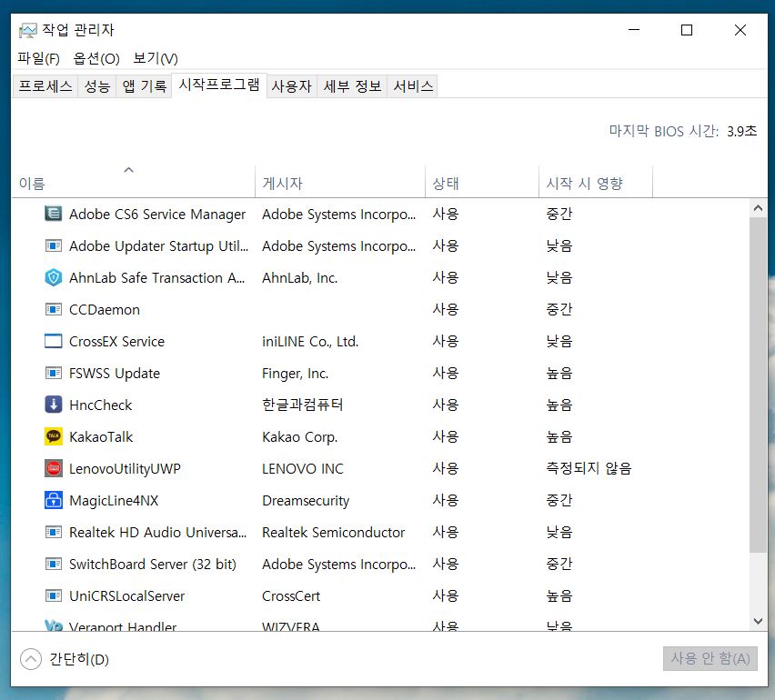Viewport: 775px width, 700px height.
Task: Click publisher Dreamsecurity
Action: 306,500
